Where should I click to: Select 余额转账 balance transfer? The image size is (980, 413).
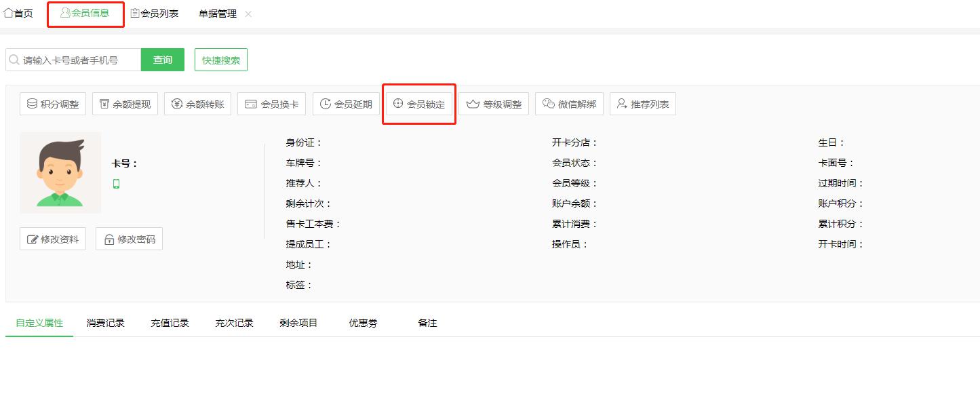(x=198, y=104)
